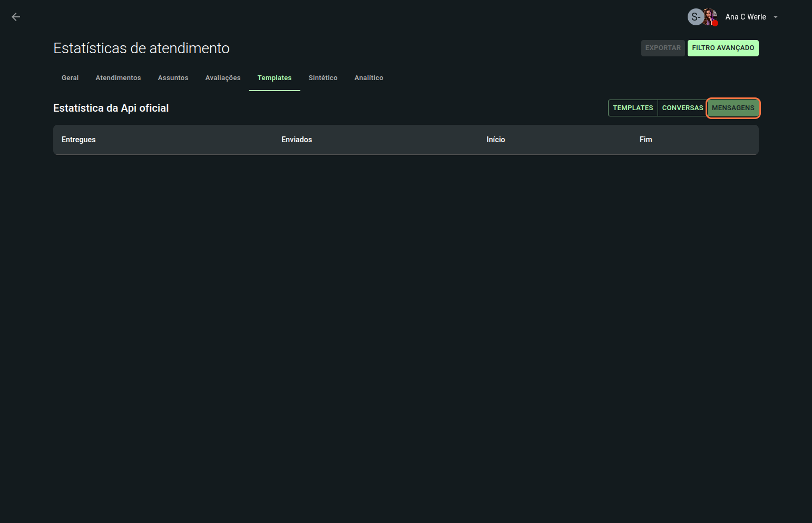Viewport: 812px width, 523px height.
Task: Click the Início column header
Action: click(x=495, y=140)
